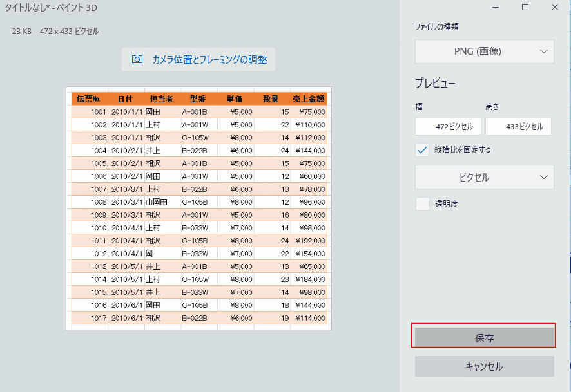Click the 型番 header in preview
Screen dimensions: 571x392
[x=198, y=99]
